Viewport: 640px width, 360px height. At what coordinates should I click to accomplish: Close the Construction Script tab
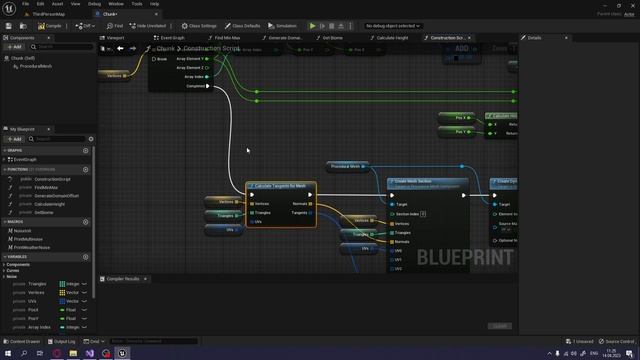[469, 38]
